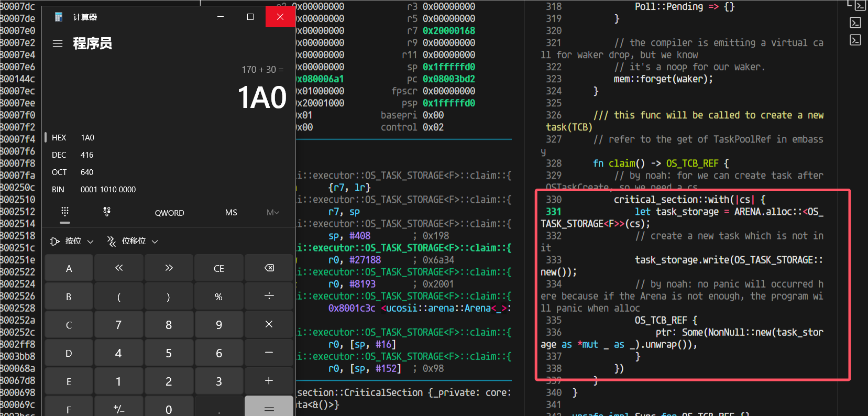Click the fn claim() function definition
This screenshot has height=416, width=868.
[661, 163]
